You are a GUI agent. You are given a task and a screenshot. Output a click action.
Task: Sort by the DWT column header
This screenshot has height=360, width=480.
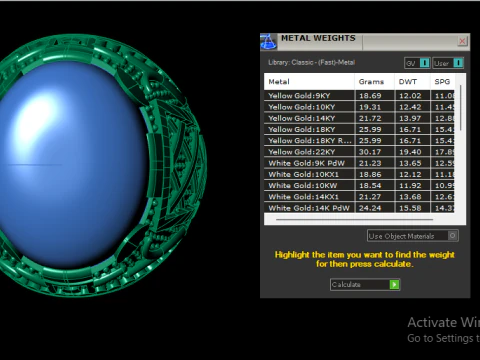(x=412, y=82)
